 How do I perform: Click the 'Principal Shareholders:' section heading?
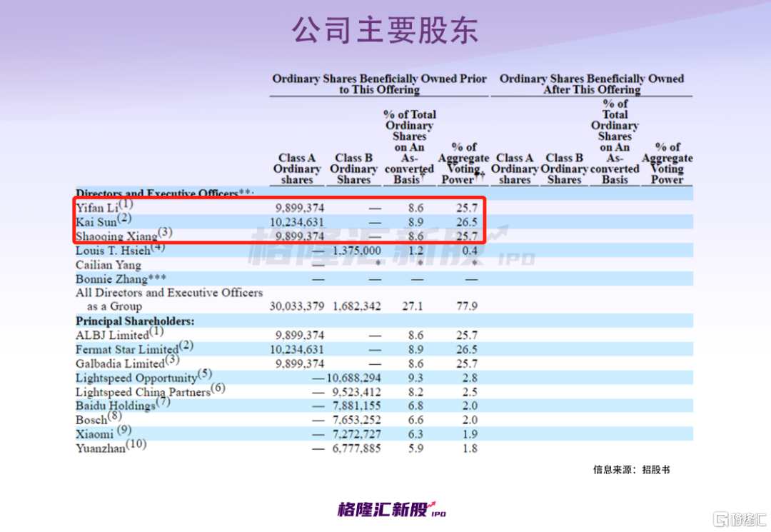point(135,321)
